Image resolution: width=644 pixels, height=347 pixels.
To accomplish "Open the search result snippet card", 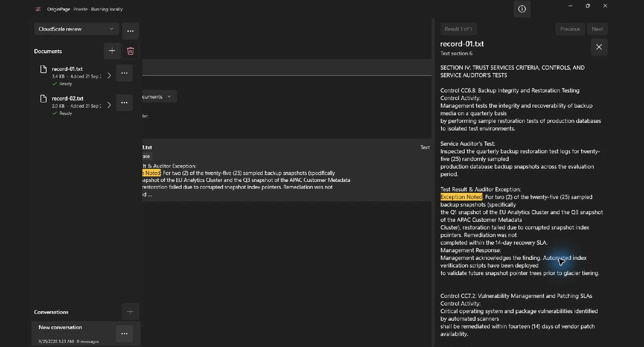I will [287, 170].
